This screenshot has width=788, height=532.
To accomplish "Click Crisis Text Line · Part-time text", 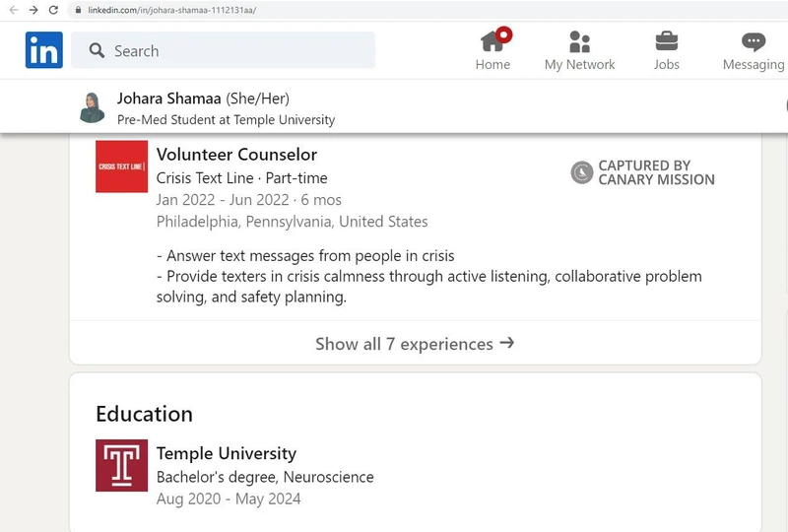I will [241, 178].
